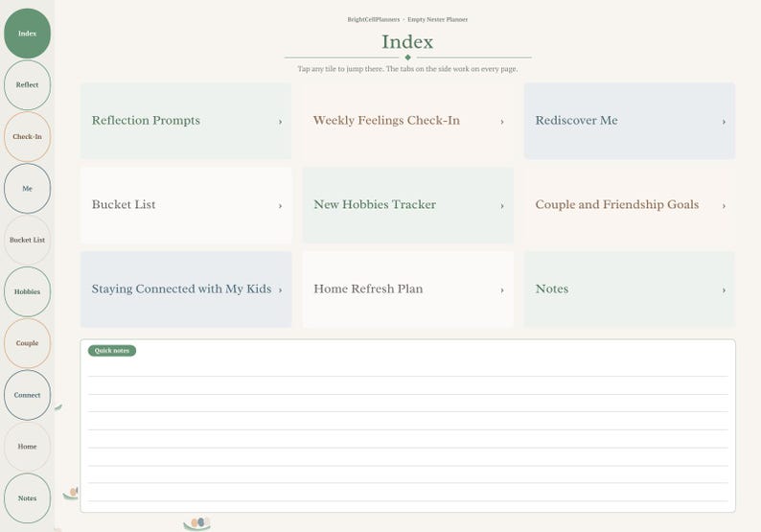Open the Rediscover Me tile
The height and width of the screenshot is (532, 761).
630,121
